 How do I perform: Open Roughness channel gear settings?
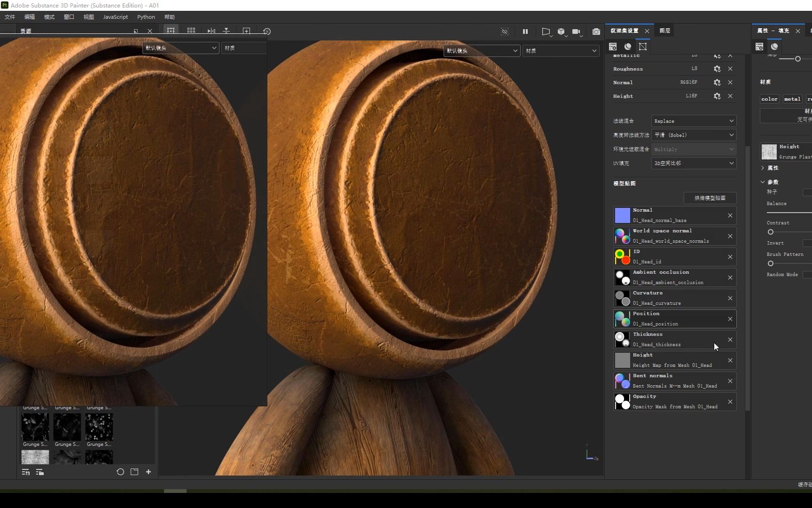point(717,69)
